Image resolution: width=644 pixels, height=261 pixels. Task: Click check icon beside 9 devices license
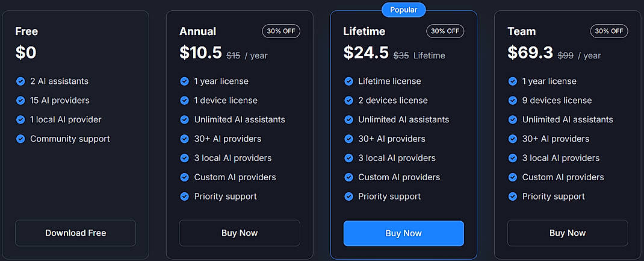pos(513,100)
